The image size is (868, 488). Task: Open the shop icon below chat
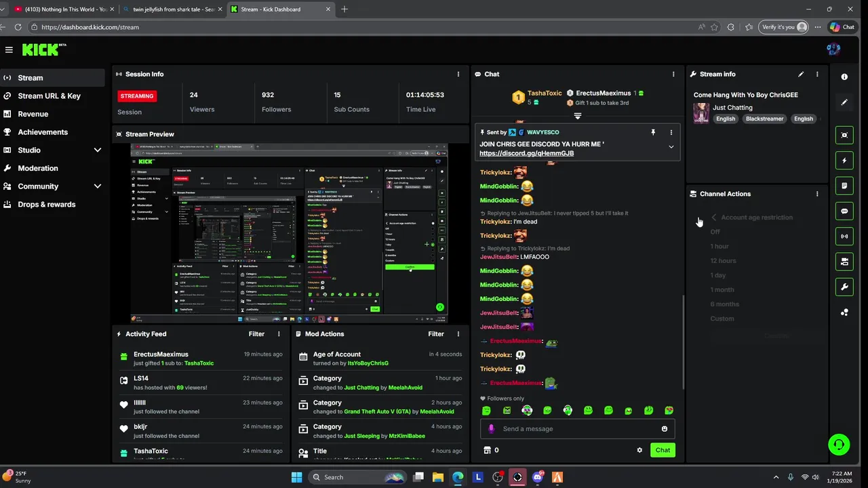click(x=486, y=450)
